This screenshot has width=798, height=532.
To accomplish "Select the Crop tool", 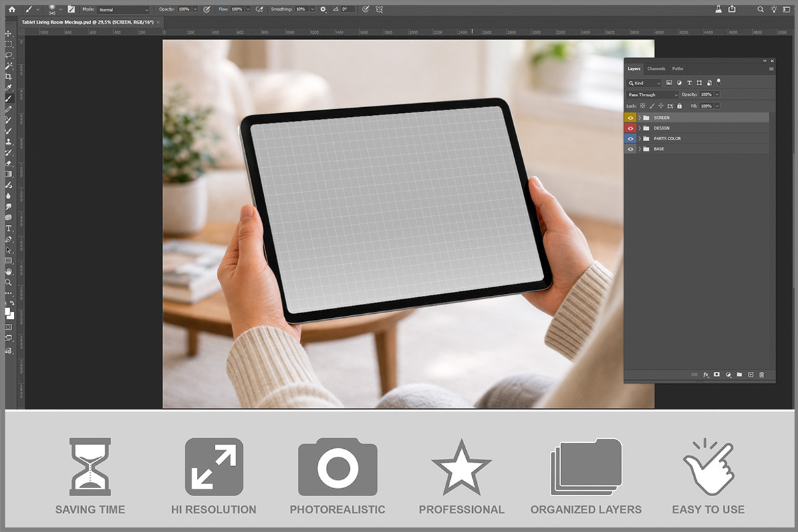I will pyautogui.click(x=9, y=76).
